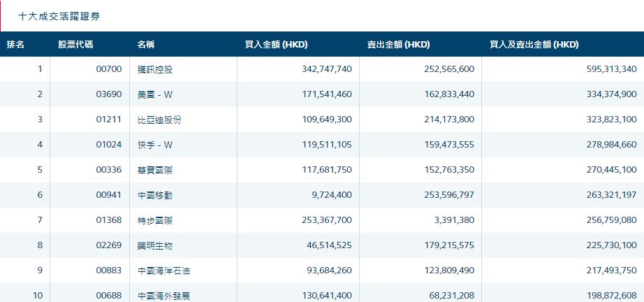Select stock code 01368
644x302 pixels.
click(109, 220)
